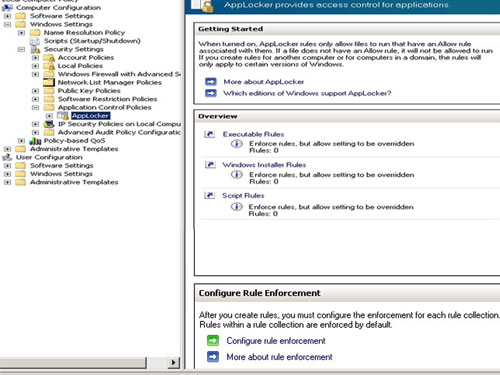
Task: Click the tree pane scroll right arrow
Action: click(173, 362)
